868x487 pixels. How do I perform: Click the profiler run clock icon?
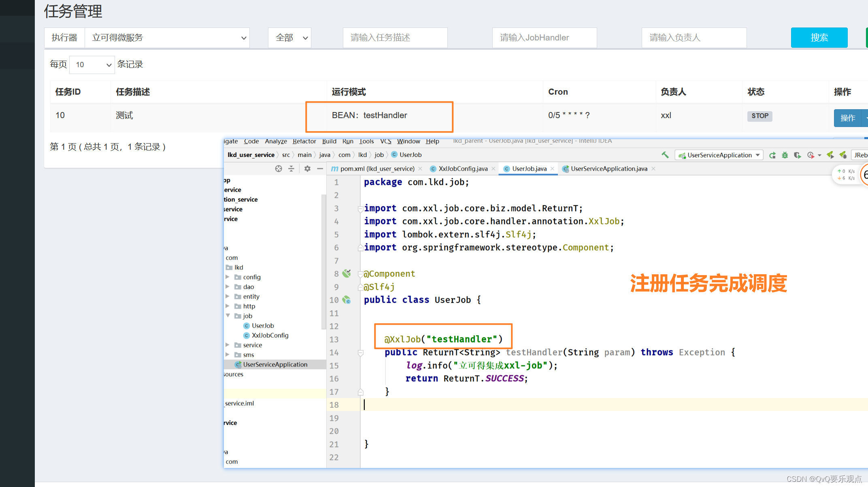click(x=810, y=155)
